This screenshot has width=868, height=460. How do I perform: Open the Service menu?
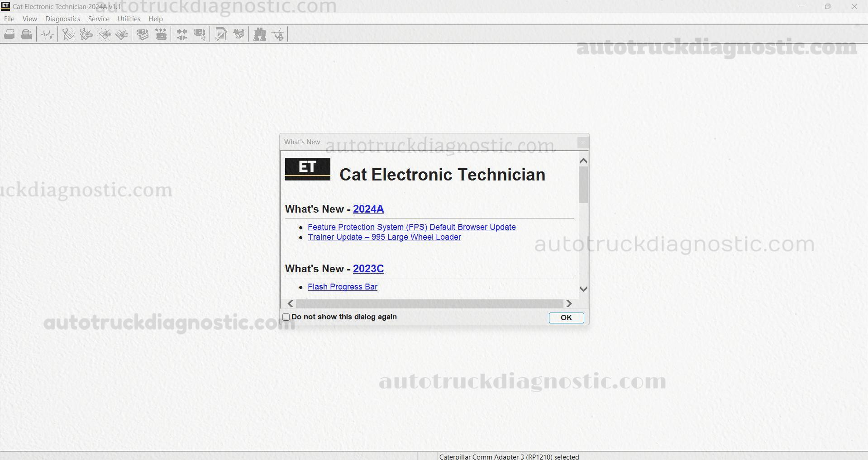99,19
